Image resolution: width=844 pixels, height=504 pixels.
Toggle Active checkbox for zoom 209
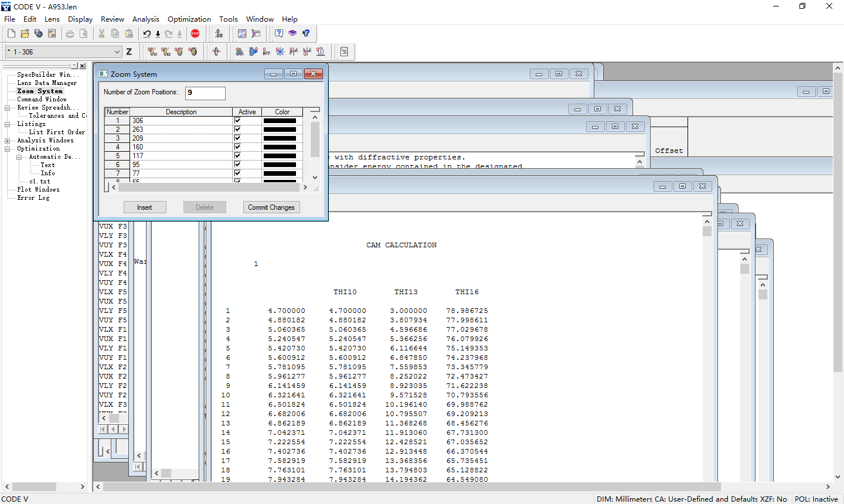pos(237,138)
